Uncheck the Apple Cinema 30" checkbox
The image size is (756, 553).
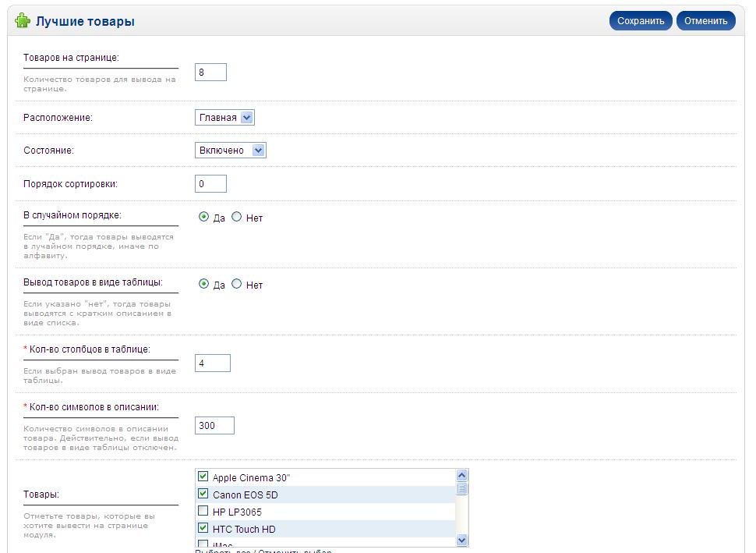[203, 477]
